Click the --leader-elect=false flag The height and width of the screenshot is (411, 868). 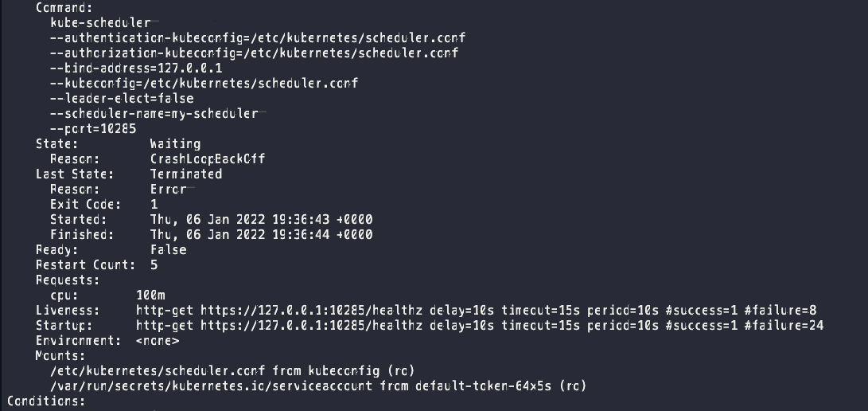(121, 98)
